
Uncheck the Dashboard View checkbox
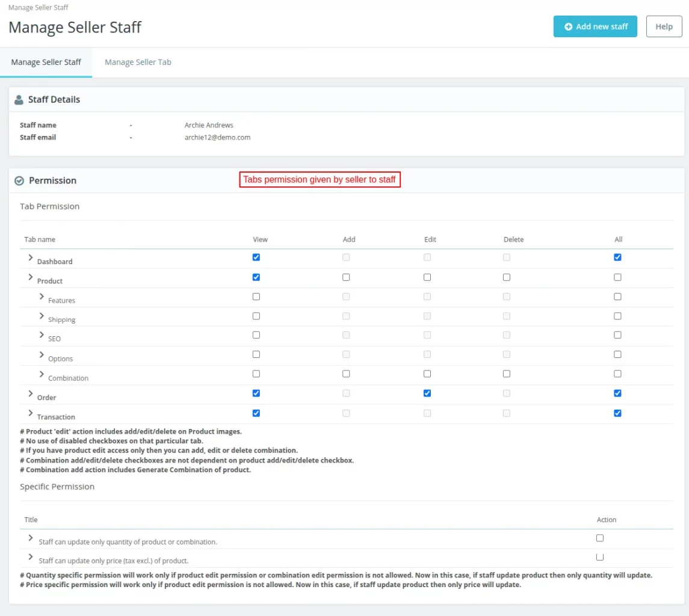tap(256, 257)
